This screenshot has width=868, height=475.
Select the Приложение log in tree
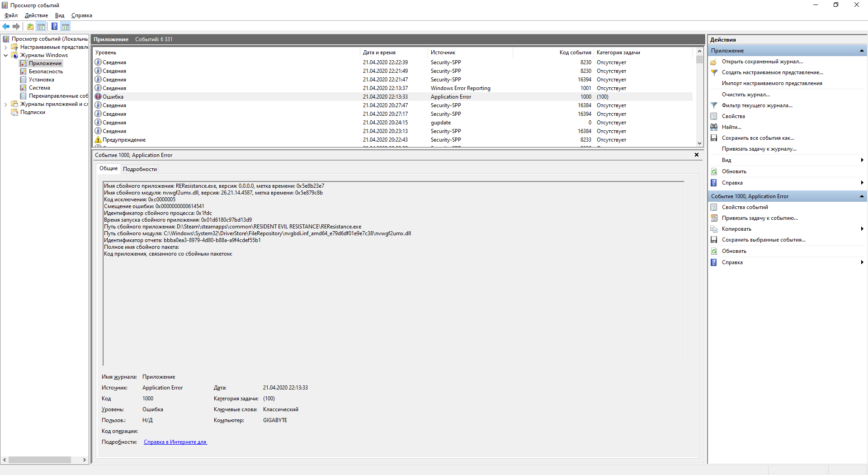point(45,63)
